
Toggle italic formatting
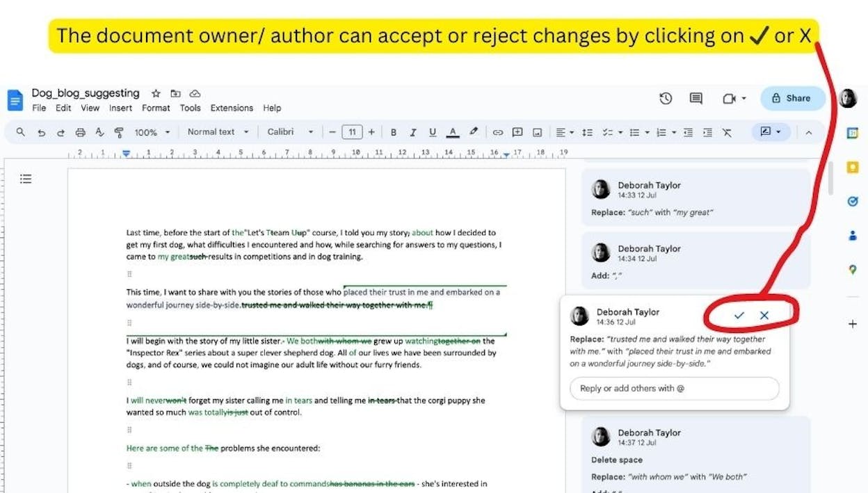pos(412,132)
